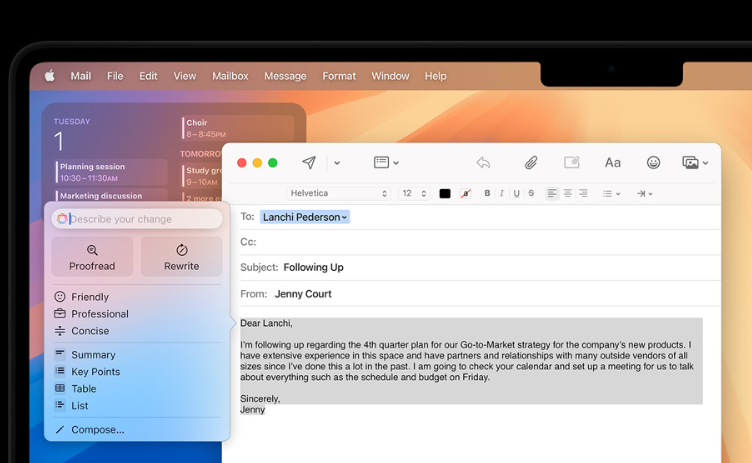Open the black text color swatch
This screenshot has width=752, height=463.
pos(445,194)
